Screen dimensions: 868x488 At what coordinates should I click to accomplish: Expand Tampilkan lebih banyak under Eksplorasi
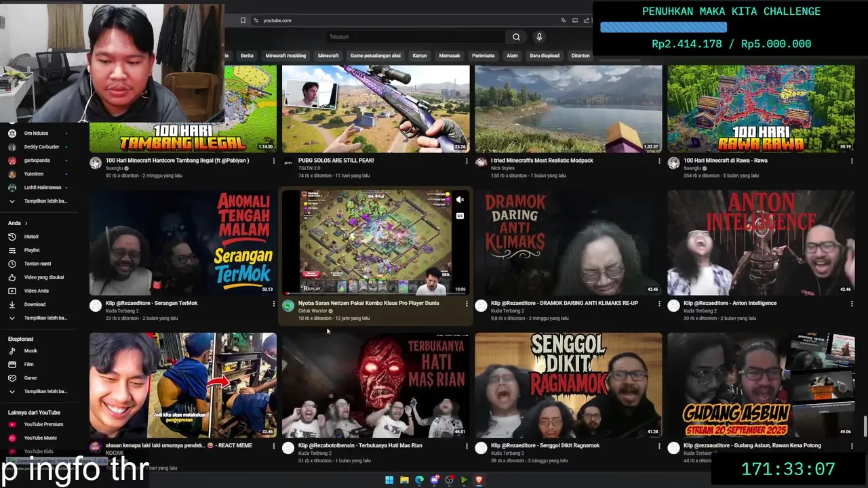(45, 392)
